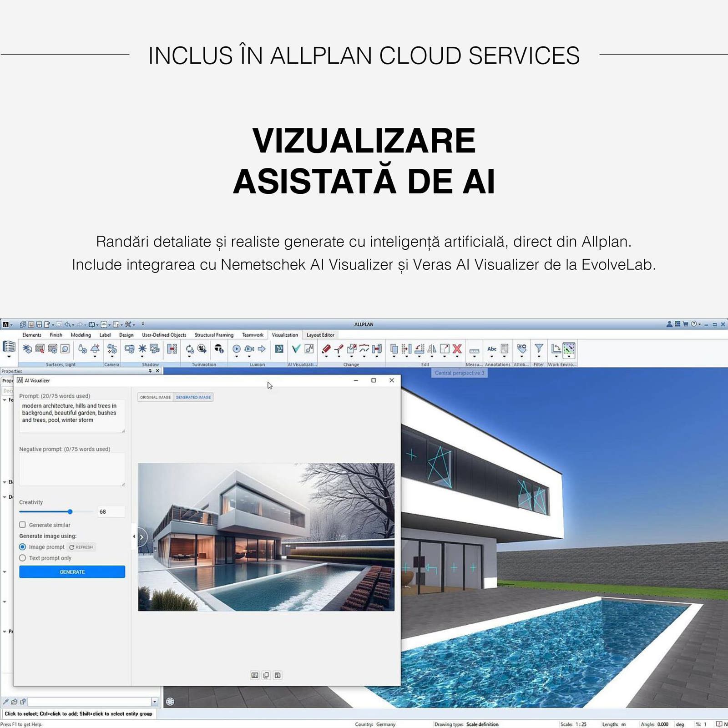The height and width of the screenshot is (728, 728).
Task: Click the generated winter house image
Action: (266, 537)
